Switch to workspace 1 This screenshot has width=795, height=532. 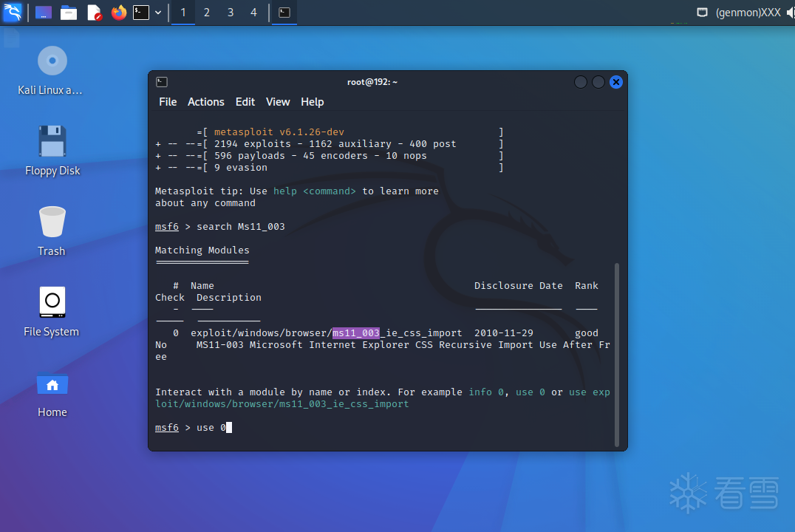(183, 12)
